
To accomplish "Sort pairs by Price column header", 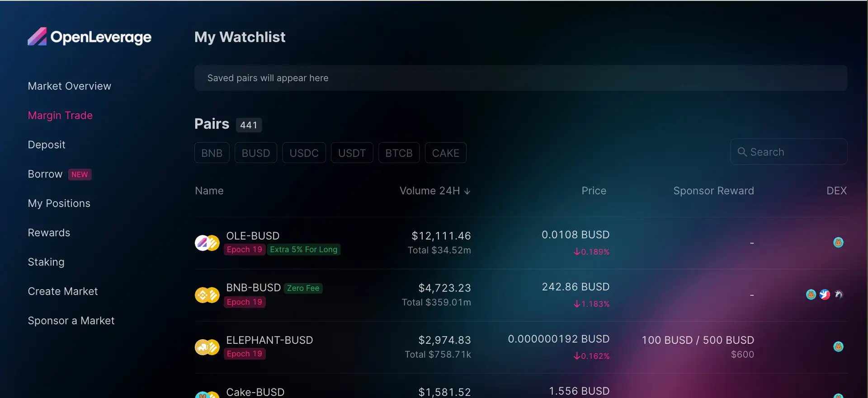I will (x=594, y=191).
